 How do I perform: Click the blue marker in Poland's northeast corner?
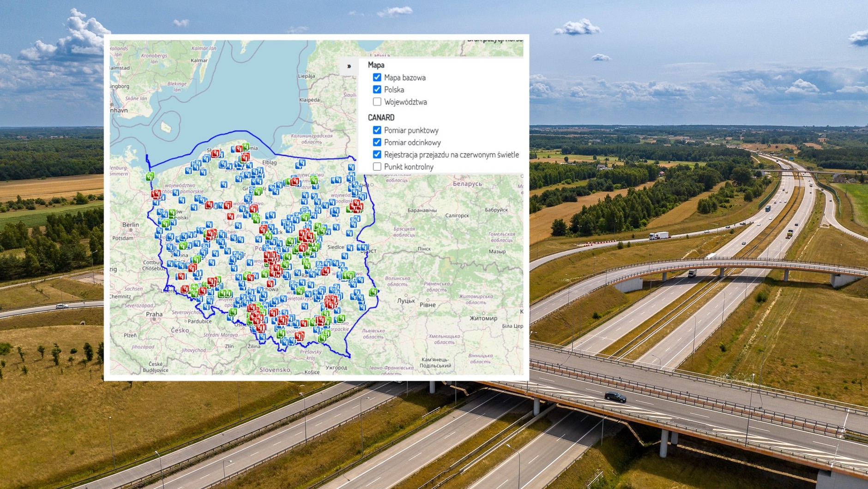(x=352, y=167)
